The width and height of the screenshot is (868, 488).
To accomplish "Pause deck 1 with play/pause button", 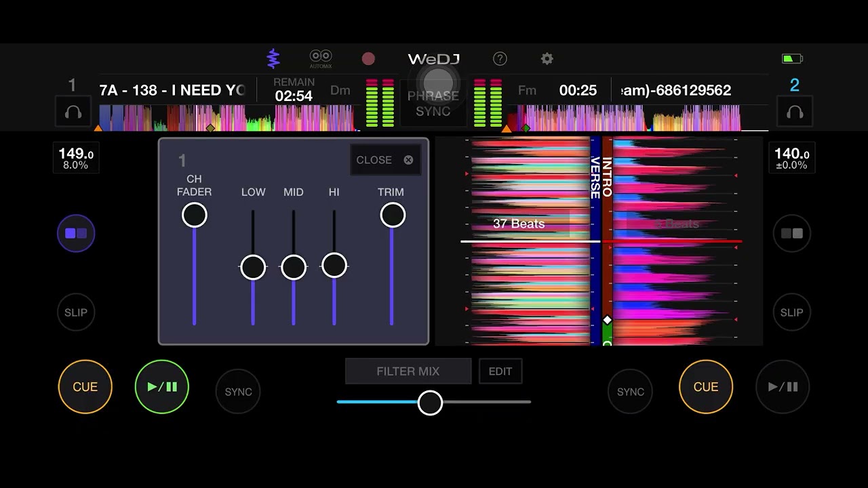I will tap(162, 386).
